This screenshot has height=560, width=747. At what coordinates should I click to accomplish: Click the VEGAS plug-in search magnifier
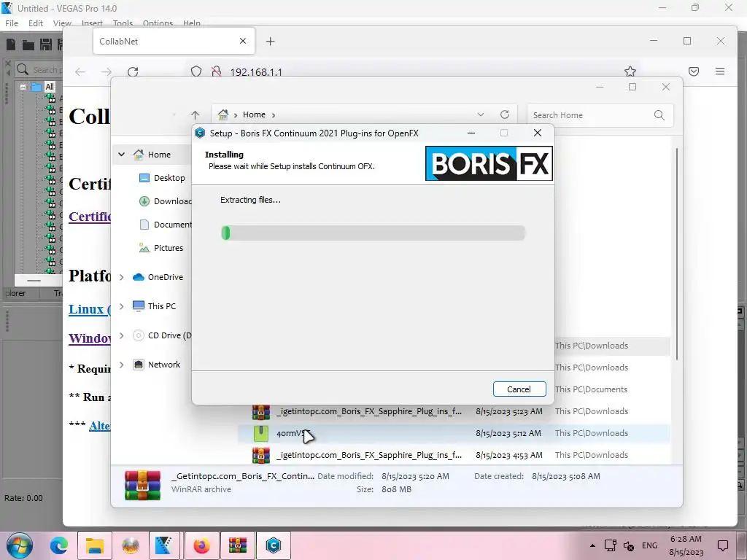(x=23, y=69)
